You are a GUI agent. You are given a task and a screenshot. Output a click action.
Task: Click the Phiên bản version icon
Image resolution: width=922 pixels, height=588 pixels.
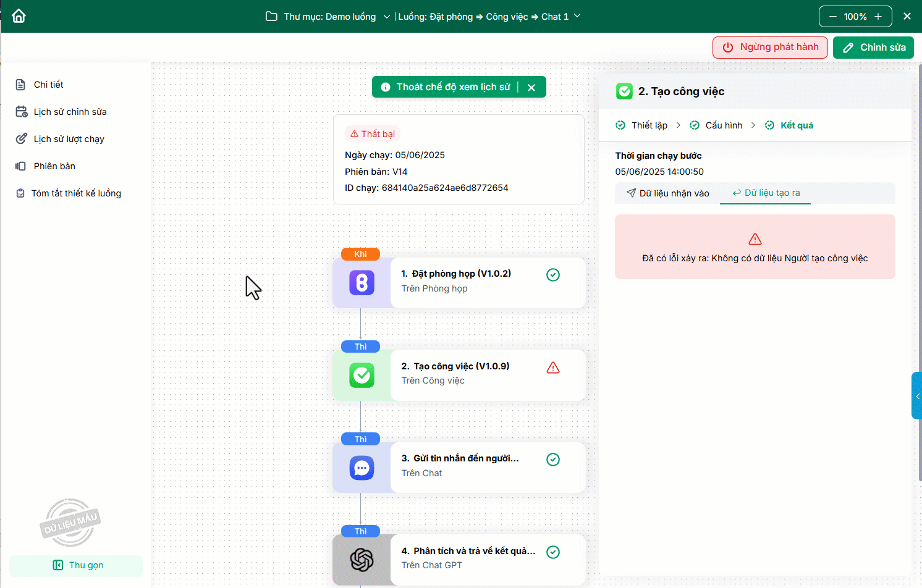(20, 166)
